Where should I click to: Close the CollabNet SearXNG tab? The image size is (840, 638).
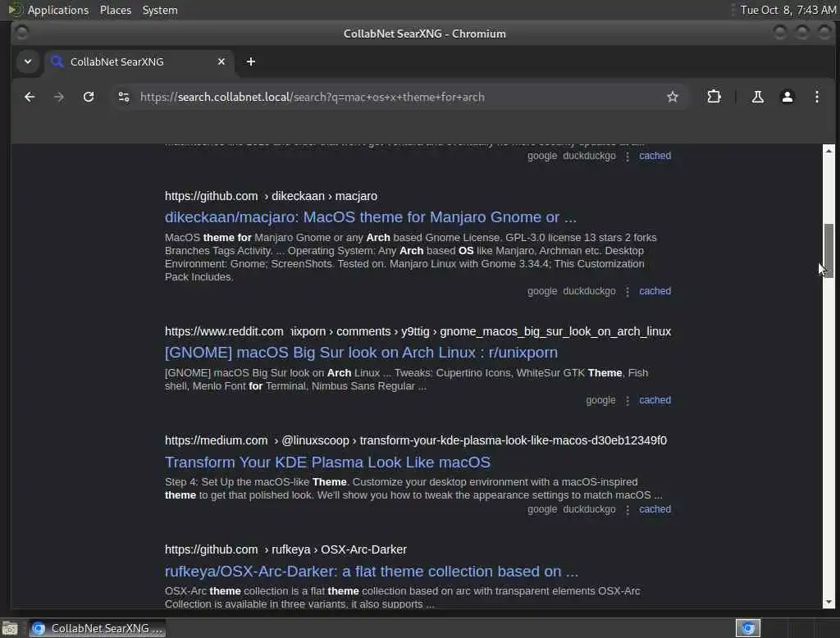(221, 62)
